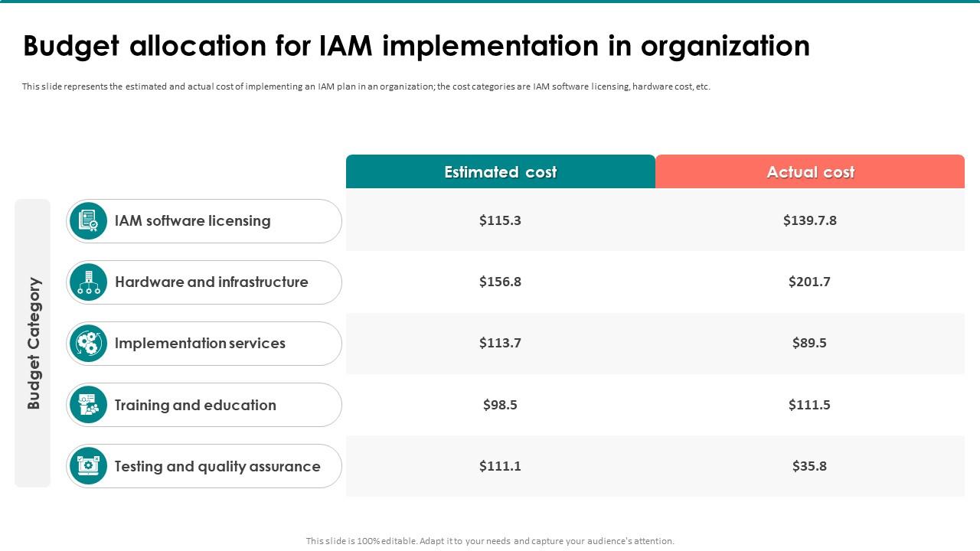Click the Training and education icon
Viewport: 980px width, 551px height.
point(88,405)
